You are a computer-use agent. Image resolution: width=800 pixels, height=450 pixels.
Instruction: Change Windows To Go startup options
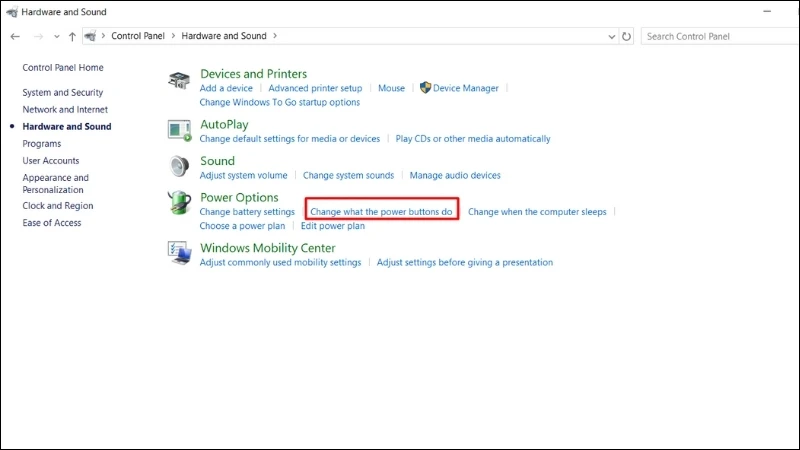pyautogui.click(x=280, y=102)
